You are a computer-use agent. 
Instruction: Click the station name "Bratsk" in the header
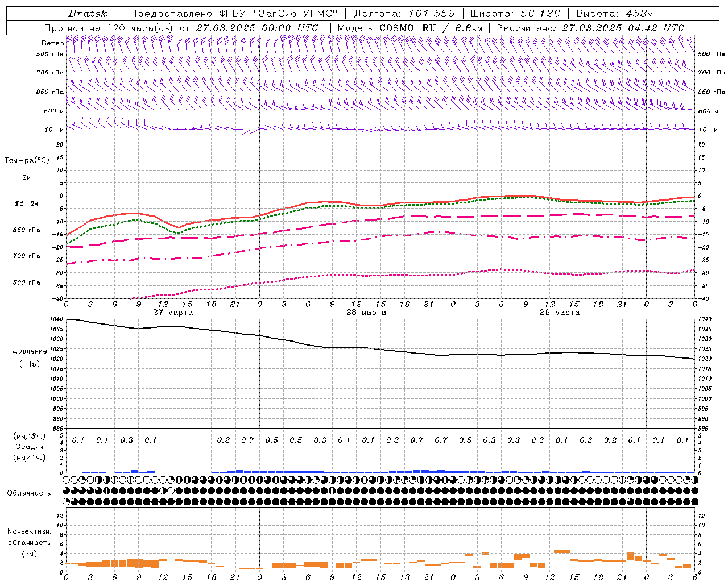point(88,14)
